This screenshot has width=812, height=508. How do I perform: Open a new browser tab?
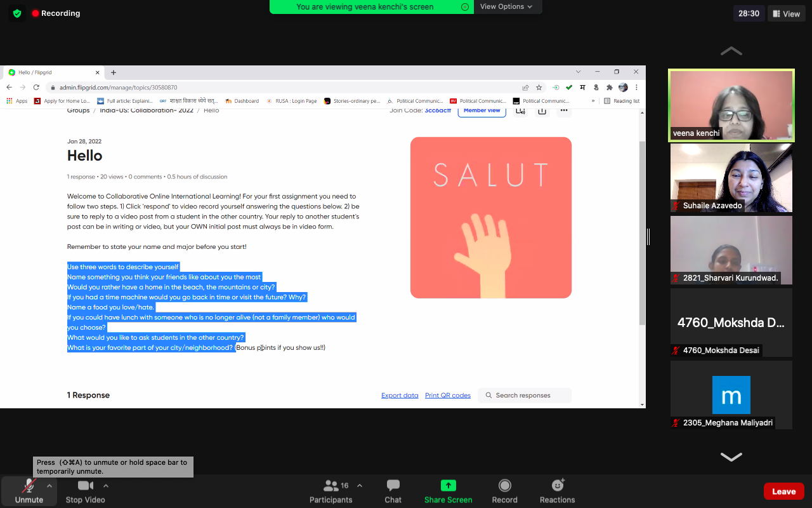point(114,72)
